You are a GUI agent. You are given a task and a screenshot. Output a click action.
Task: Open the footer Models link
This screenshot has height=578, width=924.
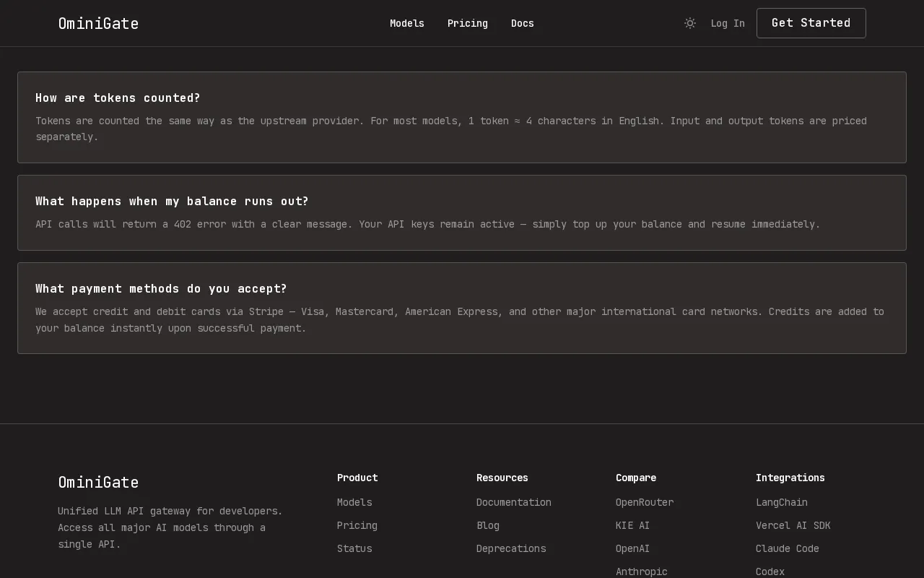[x=354, y=502]
